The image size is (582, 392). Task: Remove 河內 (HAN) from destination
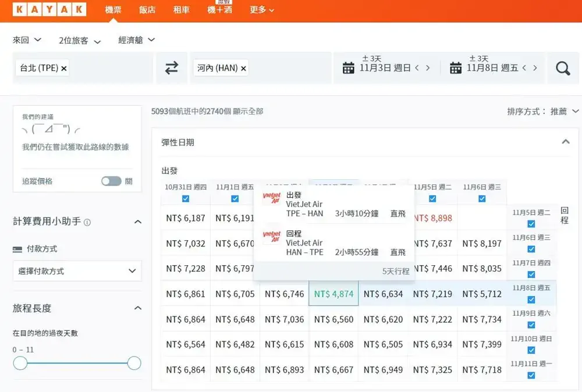(243, 69)
